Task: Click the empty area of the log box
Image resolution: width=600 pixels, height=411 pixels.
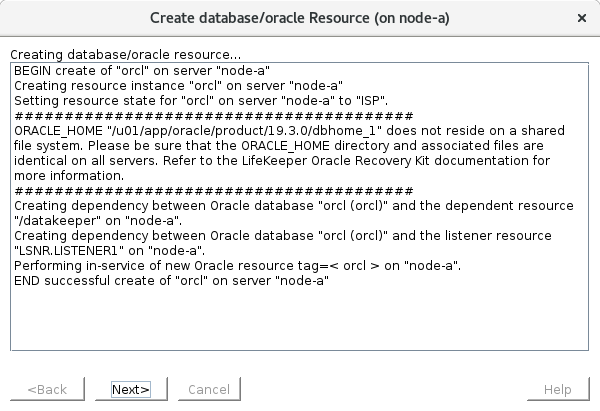Action: 300,318
